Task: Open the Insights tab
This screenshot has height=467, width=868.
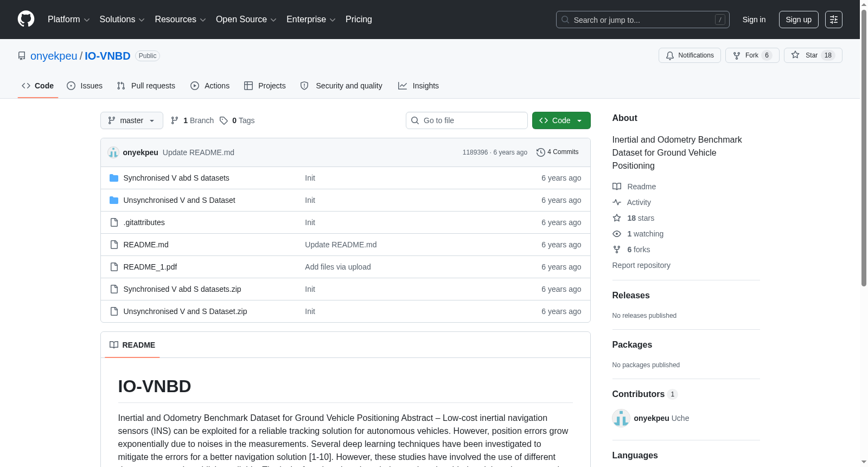Action: [x=418, y=86]
